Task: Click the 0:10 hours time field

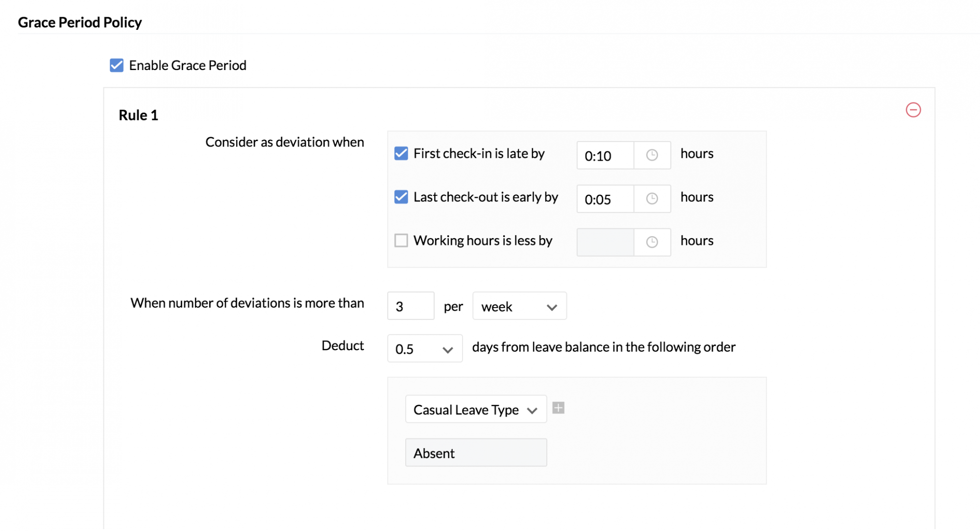Action: 604,155
